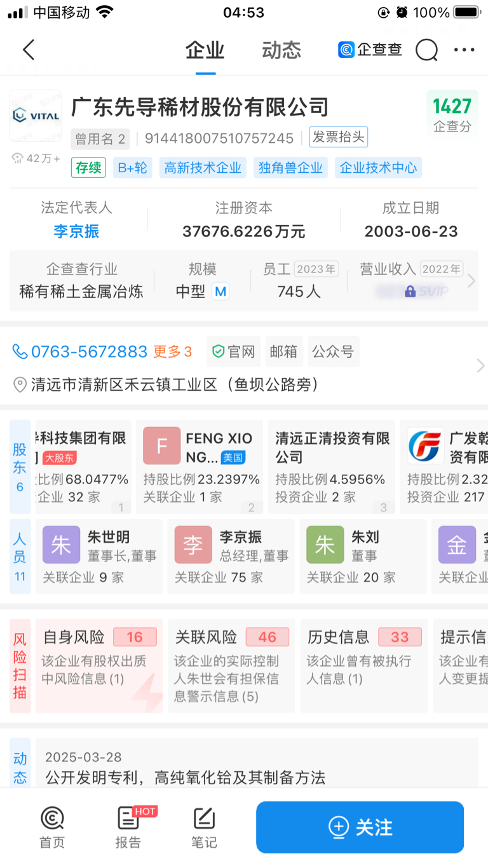This screenshot has height=868, width=488.
Task: Open the 清远正清投资有限公司 shareholder card
Action: tap(332, 467)
